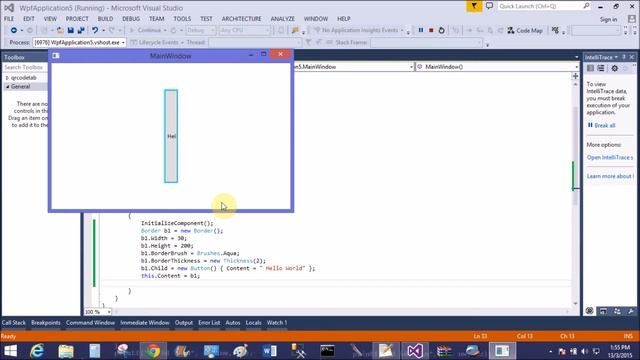The height and width of the screenshot is (360, 640).
Task: Open File Explorer from taskbar
Action: (x=66, y=351)
